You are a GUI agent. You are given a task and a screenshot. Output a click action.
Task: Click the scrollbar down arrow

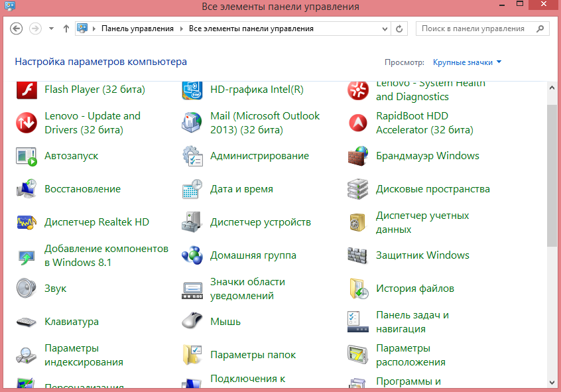click(551, 382)
